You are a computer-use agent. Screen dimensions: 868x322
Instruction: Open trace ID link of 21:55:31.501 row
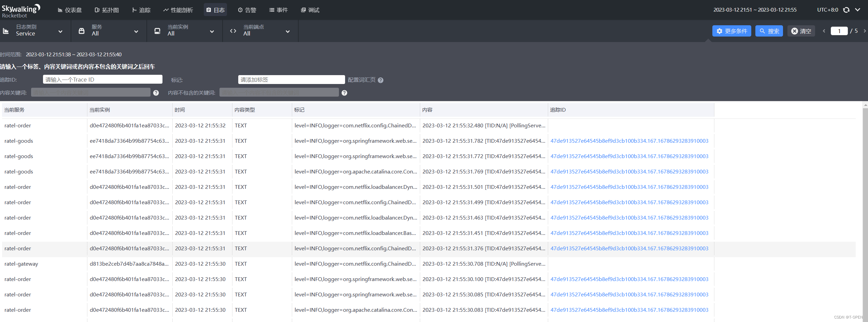[629, 187]
